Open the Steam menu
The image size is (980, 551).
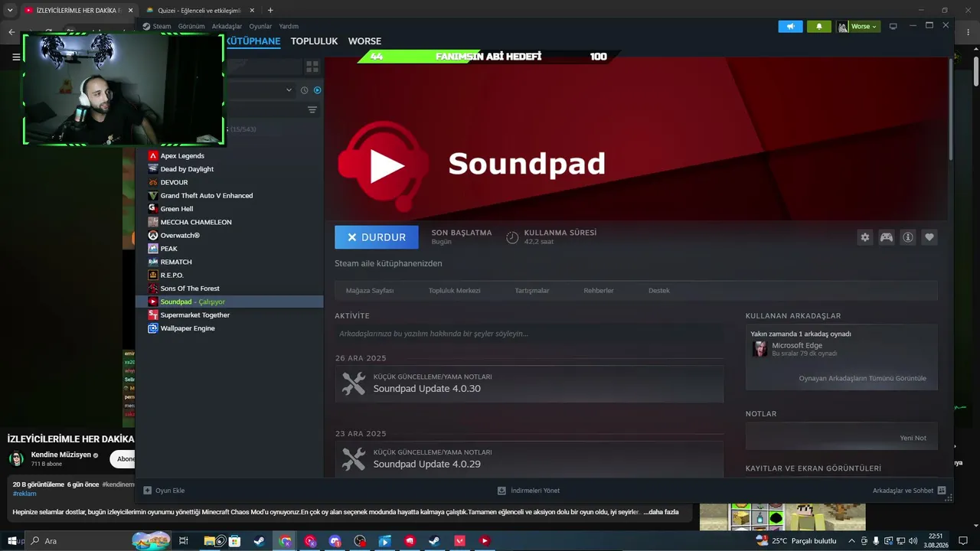[162, 26]
